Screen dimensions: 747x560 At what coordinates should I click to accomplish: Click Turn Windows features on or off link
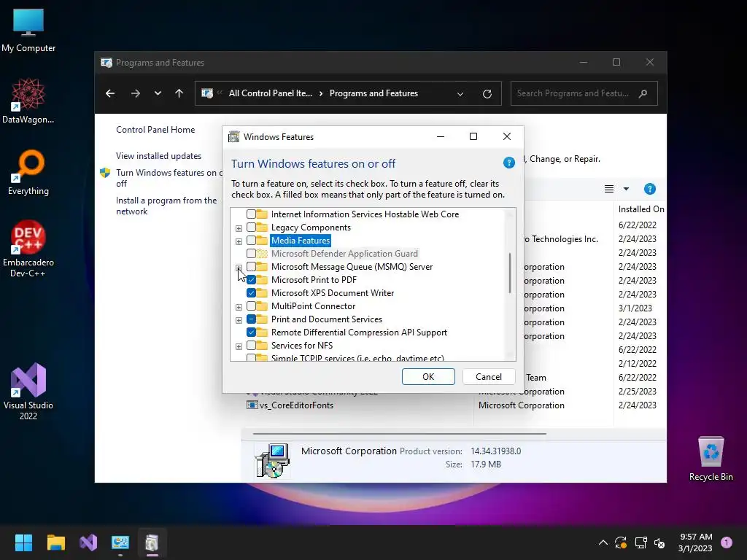(169, 178)
